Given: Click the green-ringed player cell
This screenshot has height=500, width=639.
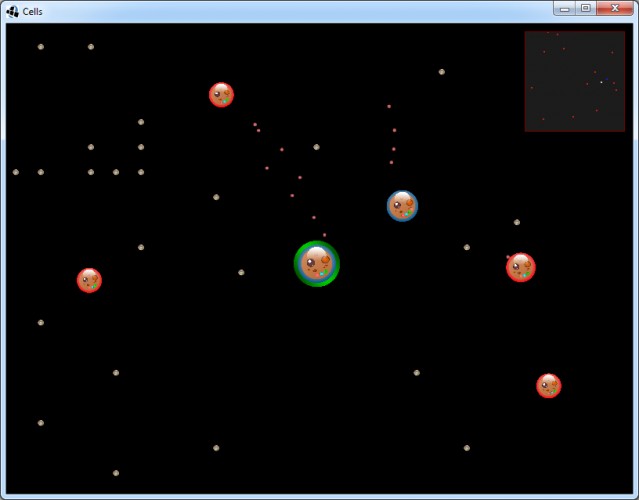Looking at the screenshot, I should pos(317,264).
